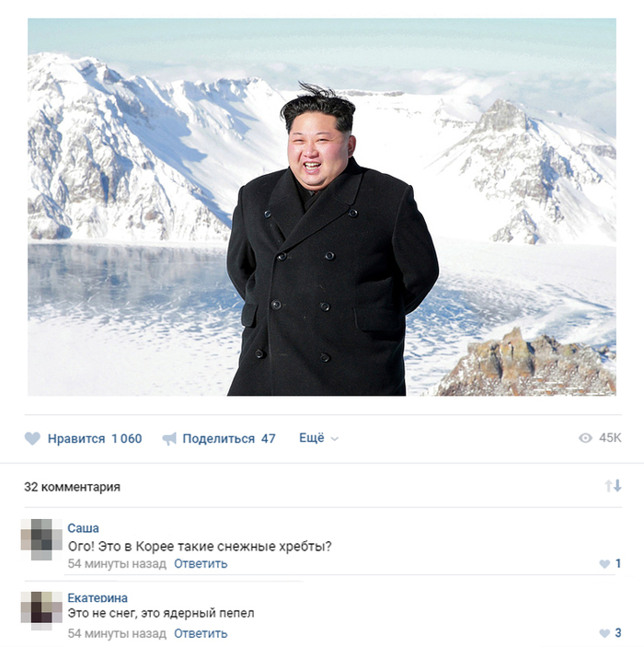Image resolution: width=644 pixels, height=647 pixels.
Task: Click the Нравится 1 060 like button
Action: 83,438
